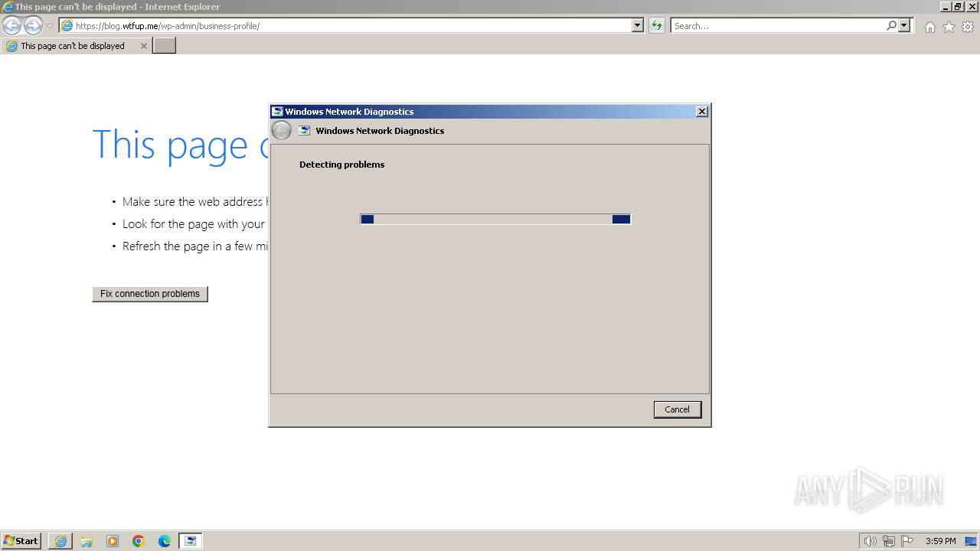Open a new blank tab
This screenshot has height=551, width=980.
(x=165, y=46)
